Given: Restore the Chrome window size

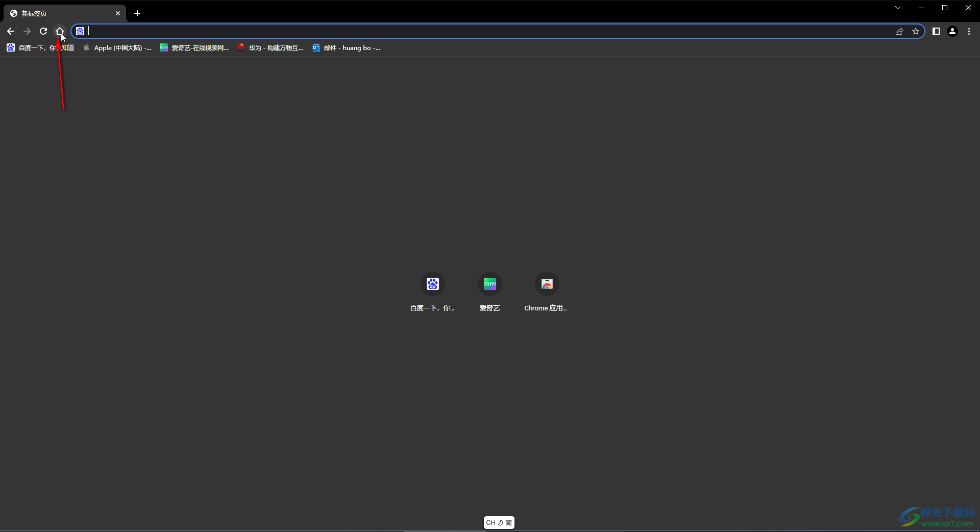Looking at the screenshot, I should [945, 8].
